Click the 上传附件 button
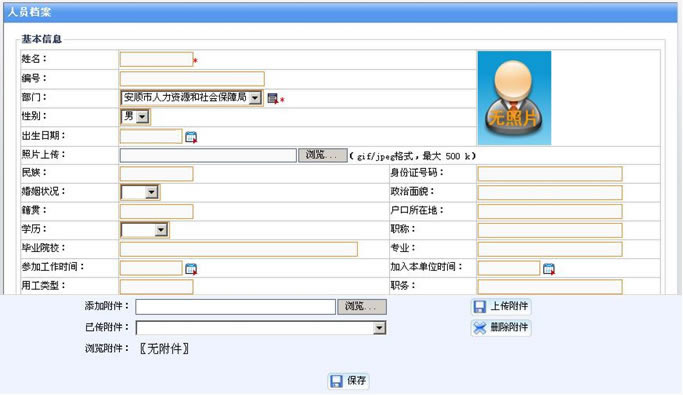The image size is (683, 395). [x=501, y=307]
